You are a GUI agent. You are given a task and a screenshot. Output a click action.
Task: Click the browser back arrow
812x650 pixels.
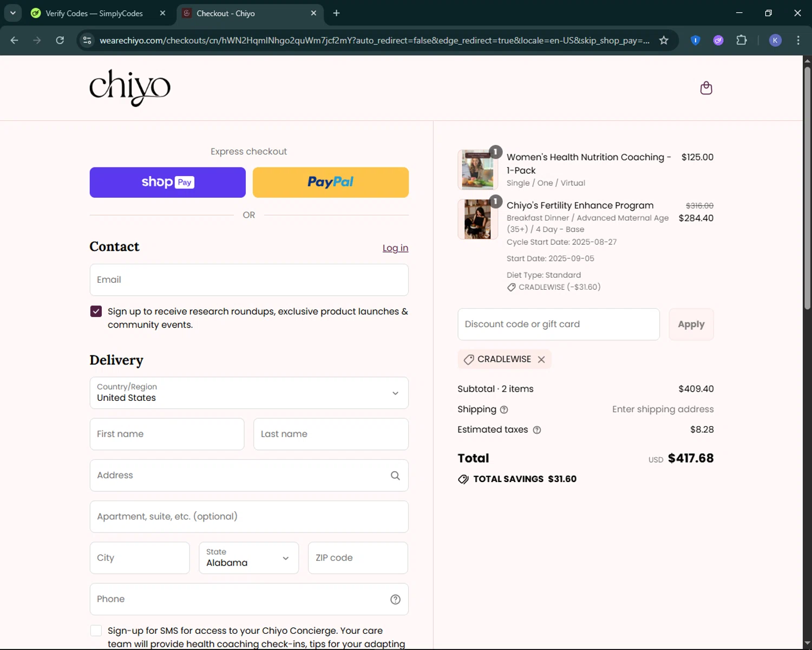[15, 40]
